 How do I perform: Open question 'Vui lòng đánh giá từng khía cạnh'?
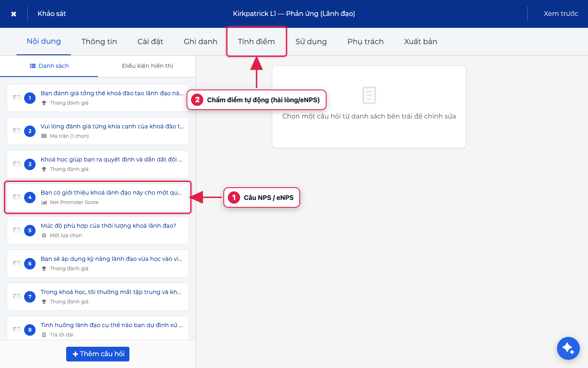coord(98,131)
